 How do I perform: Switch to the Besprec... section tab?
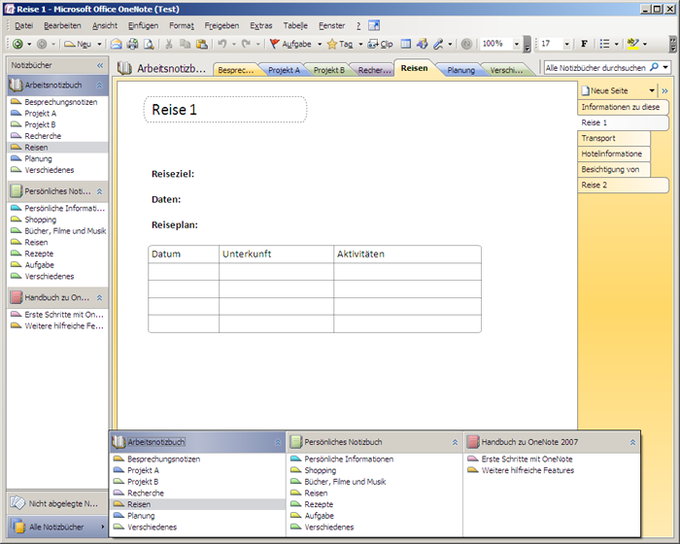click(235, 70)
